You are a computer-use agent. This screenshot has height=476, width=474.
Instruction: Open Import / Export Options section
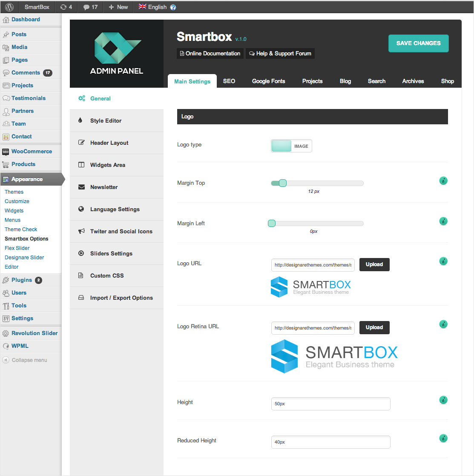click(x=117, y=298)
